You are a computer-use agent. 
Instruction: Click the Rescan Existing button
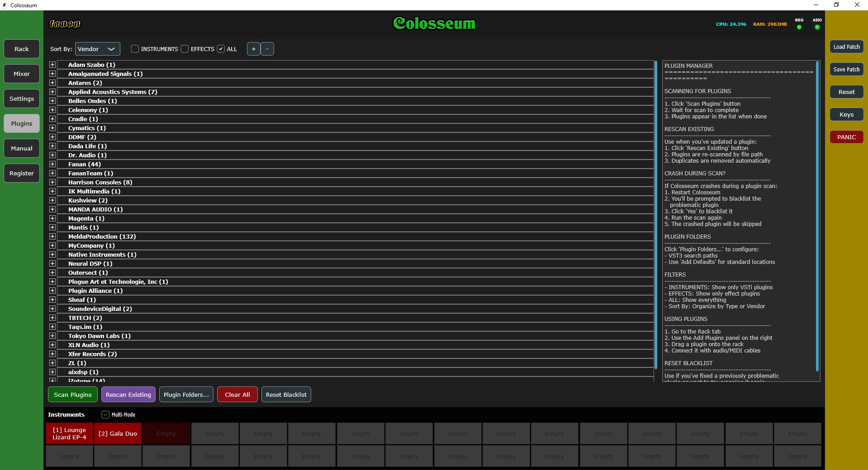point(128,395)
